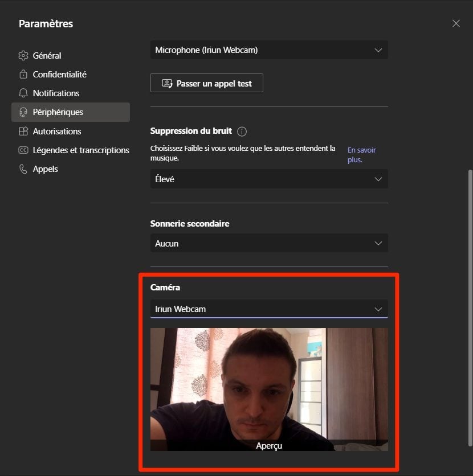
Task: Close the Paramètres dialog
Action: (x=456, y=23)
